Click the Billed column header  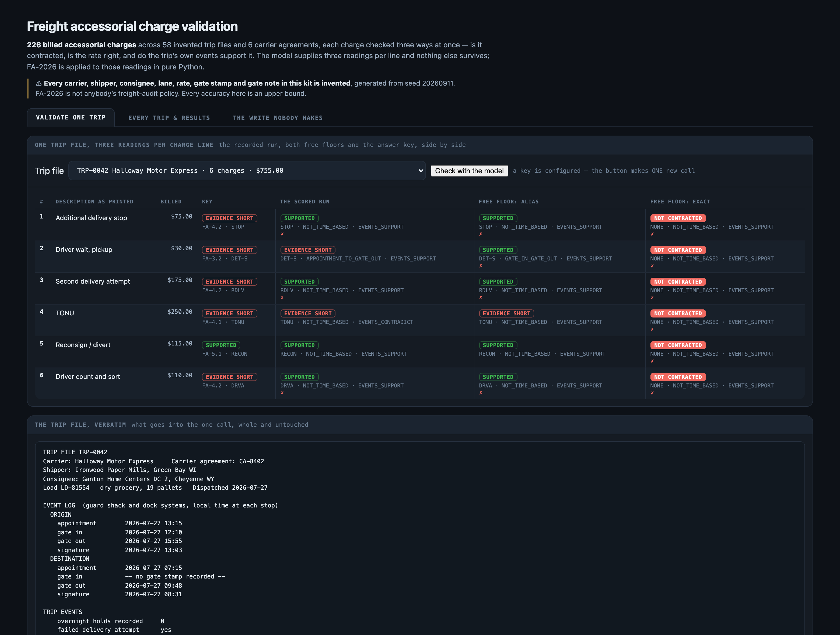[171, 202]
